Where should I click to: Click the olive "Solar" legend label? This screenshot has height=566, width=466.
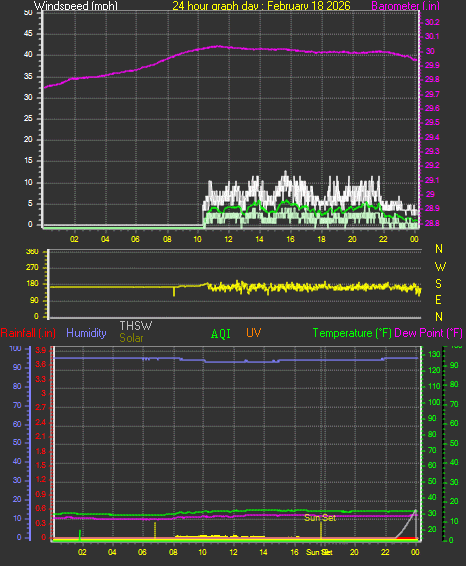point(131,338)
